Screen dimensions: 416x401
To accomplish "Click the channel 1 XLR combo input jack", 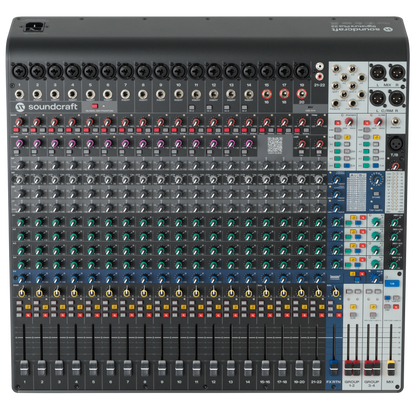I will pos(19,71).
